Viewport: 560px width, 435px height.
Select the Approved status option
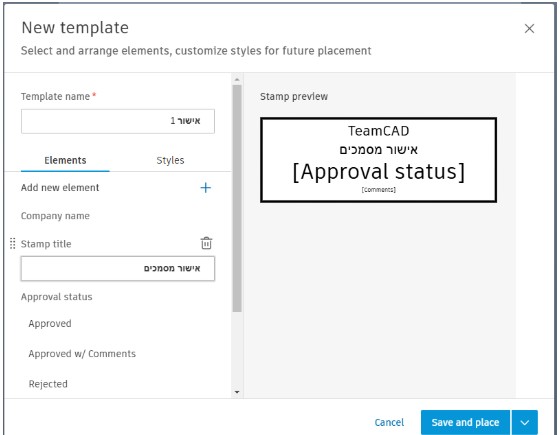click(x=50, y=324)
